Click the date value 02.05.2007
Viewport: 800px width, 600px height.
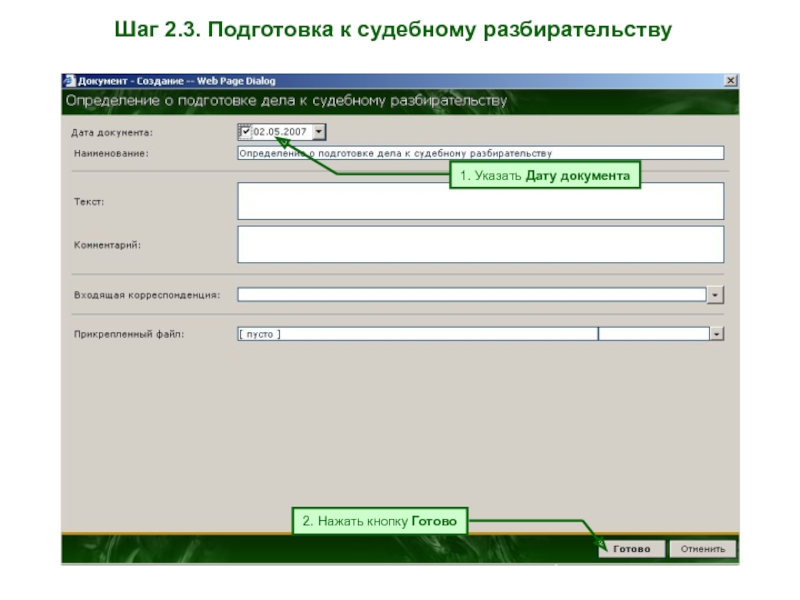[280, 131]
